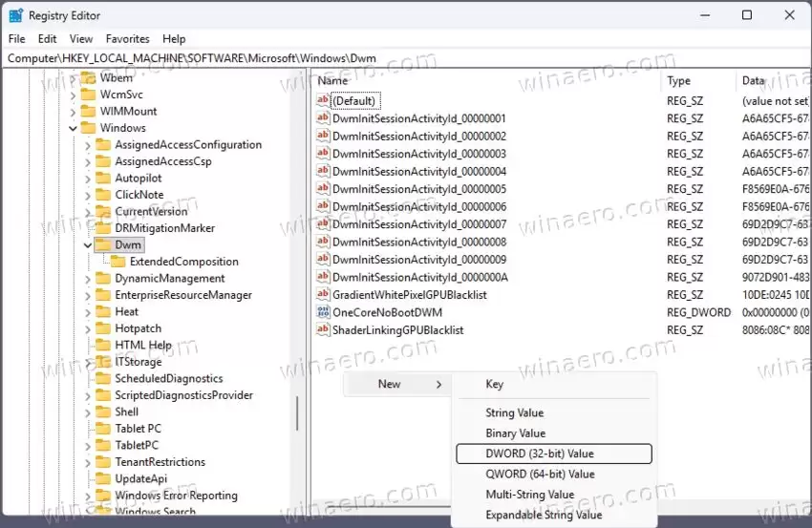Open the Help menu
This screenshot has width=812, height=528.
tap(174, 39)
